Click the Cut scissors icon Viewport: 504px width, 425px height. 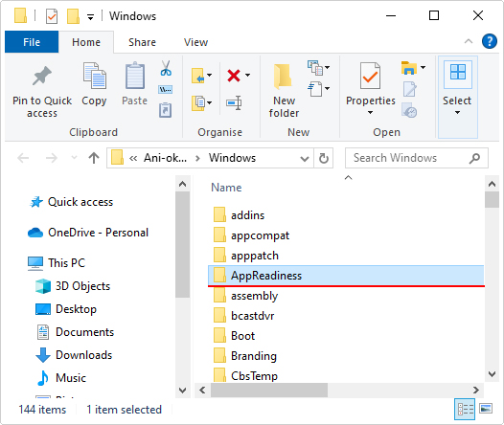pyautogui.click(x=166, y=68)
